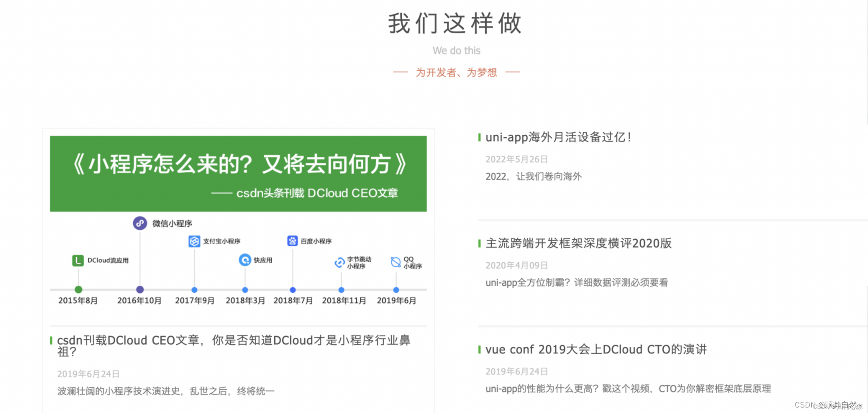The height and width of the screenshot is (413, 868).
Task: Select the Baidu mini-program icon
Action: (x=292, y=241)
